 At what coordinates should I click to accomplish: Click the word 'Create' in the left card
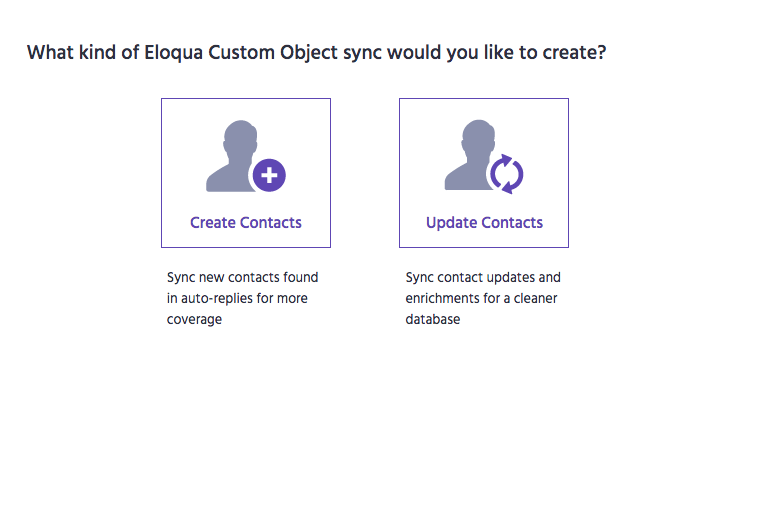[x=213, y=222]
